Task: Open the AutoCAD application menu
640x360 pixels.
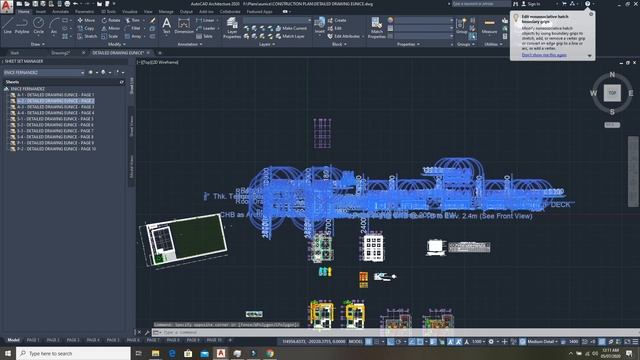Action: (x=6, y=7)
